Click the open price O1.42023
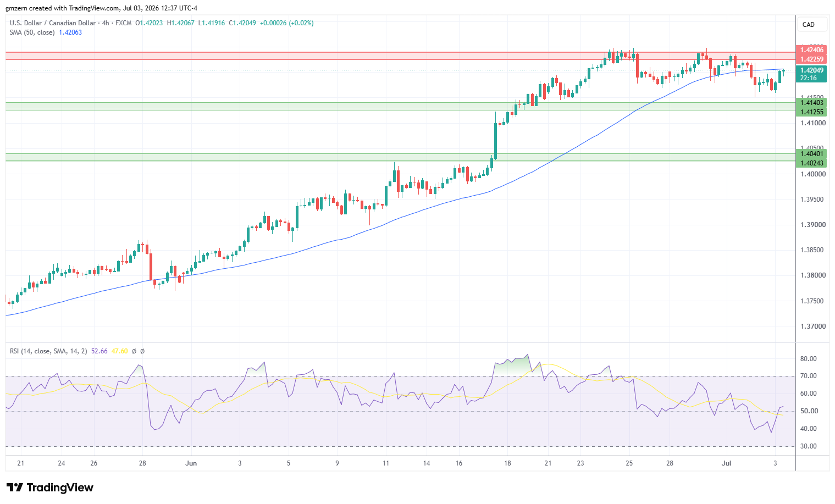Image resolution: width=835 pixels, height=504 pixels. [x=149, y=23]
